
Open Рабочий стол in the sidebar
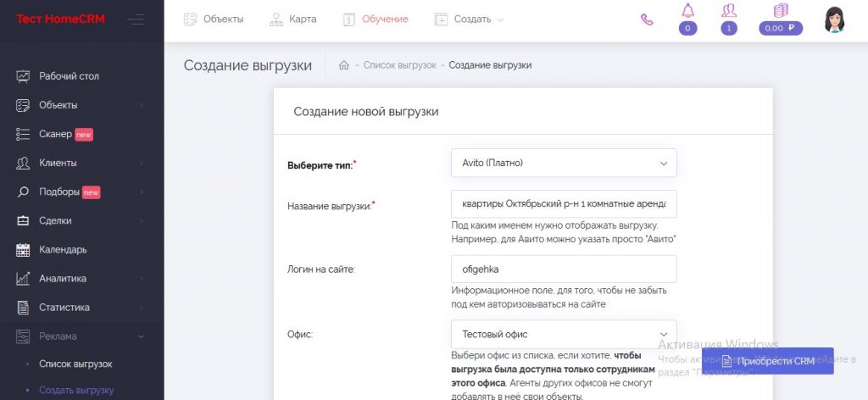[x=69, y=76]
